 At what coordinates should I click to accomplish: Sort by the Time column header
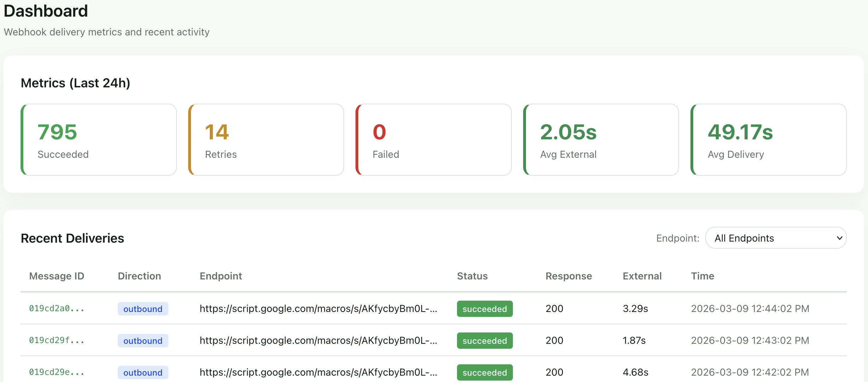click(702, 276)
